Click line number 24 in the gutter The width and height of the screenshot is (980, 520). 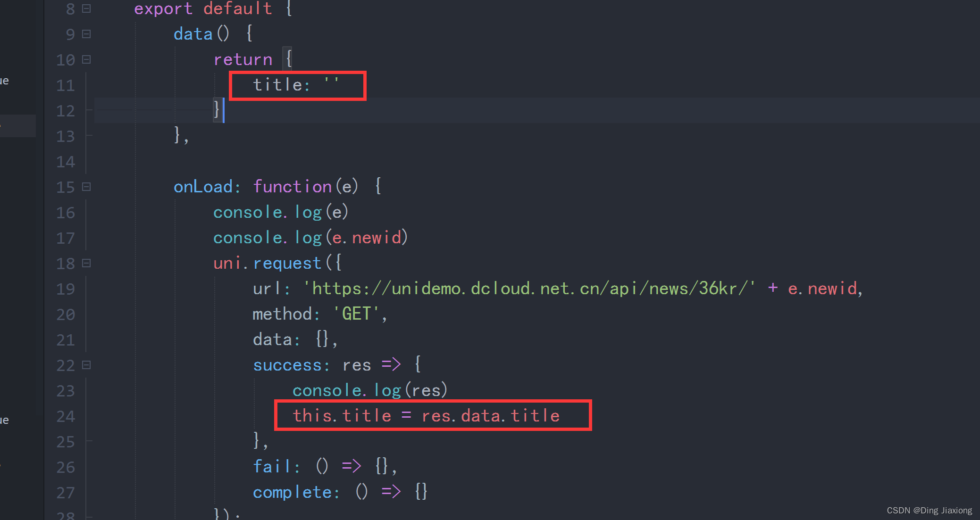[x=66, y=416]
